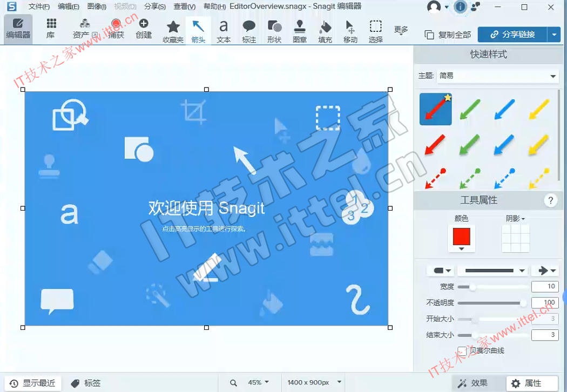Select the Stamp (图章) tool
The image size is (567, 392).
point(300,31)
